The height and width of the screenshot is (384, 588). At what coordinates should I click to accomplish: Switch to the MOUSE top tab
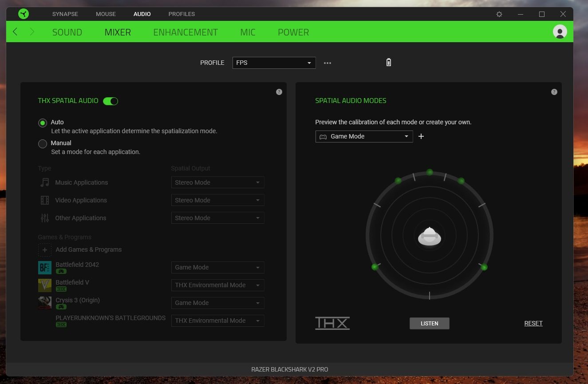[106, 14]
